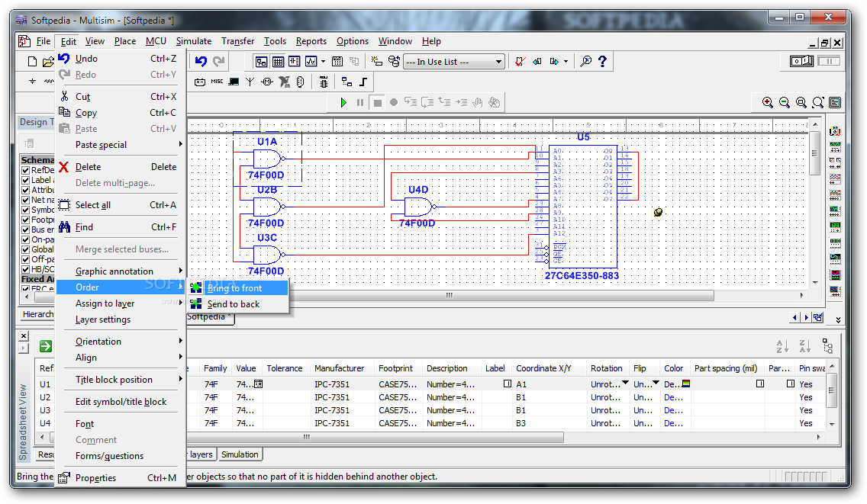Image resolution: width=867 pixels, height=504 pixels.
Task: Toggle the RefDes visibility checkbox
Action: (25, 170)
